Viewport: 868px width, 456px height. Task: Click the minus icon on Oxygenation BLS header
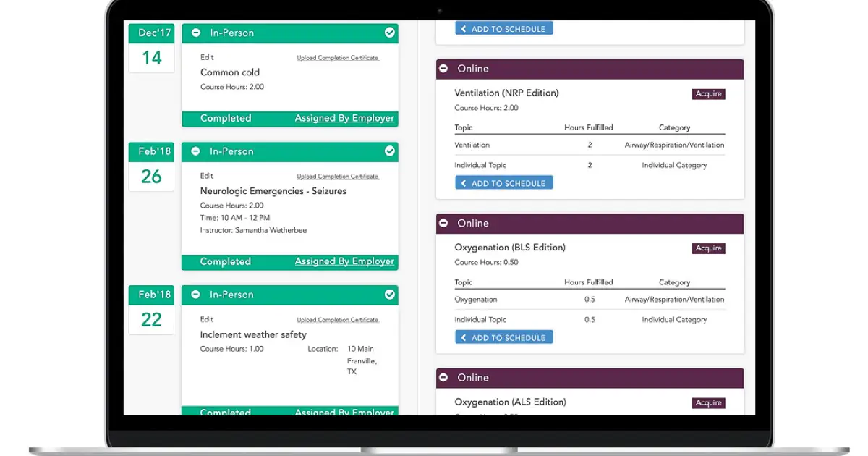[443, 224]
